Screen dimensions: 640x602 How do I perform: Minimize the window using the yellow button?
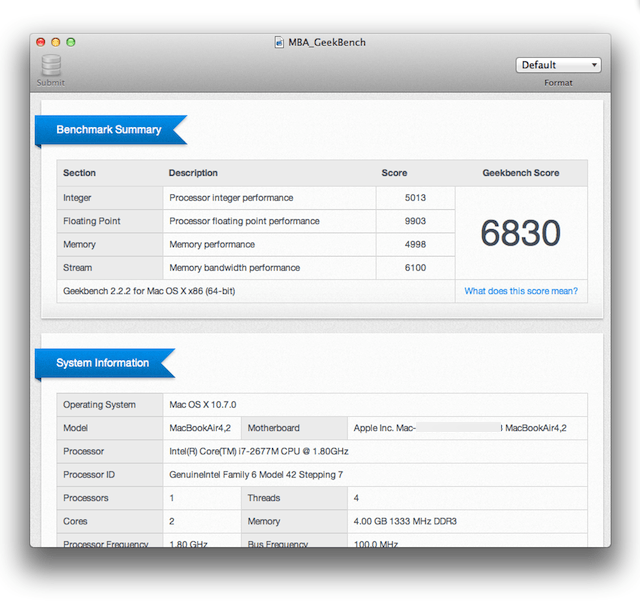pyautogui.click(x=56, y=42)
